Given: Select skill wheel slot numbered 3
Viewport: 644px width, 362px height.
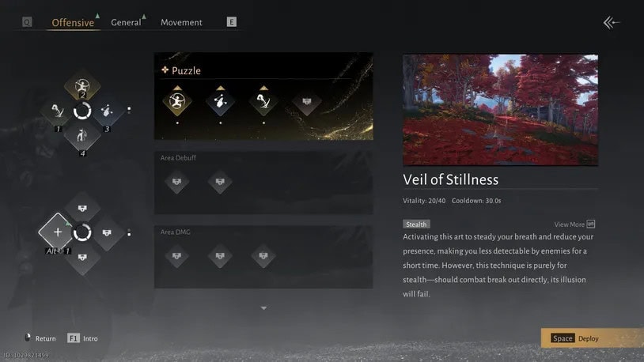Looking at the screenshot, I should point(107,111).
